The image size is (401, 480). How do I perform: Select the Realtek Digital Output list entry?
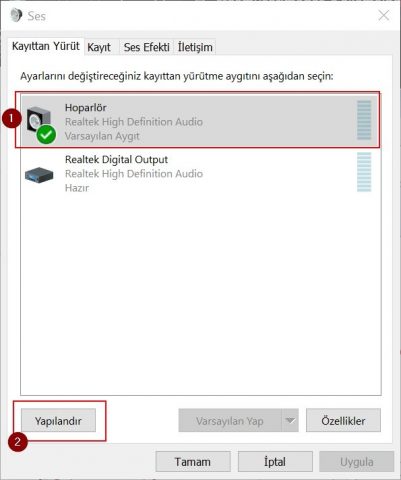tap(199, 173)
